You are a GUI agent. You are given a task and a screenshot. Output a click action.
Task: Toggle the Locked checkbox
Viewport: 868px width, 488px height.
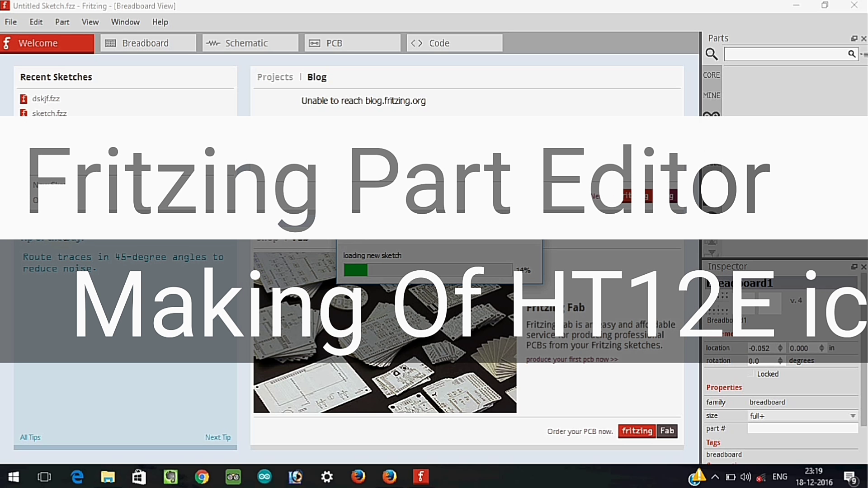[752, 374]
